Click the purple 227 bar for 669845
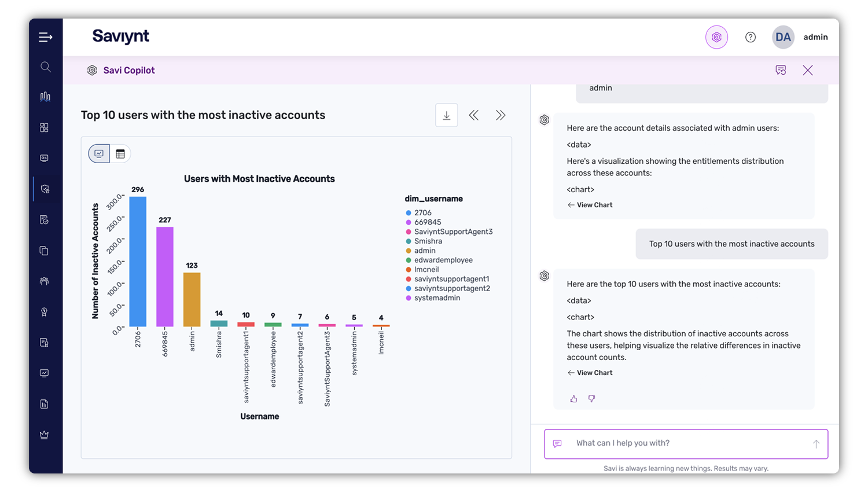The image size is (868, 492). click(165, 277)
